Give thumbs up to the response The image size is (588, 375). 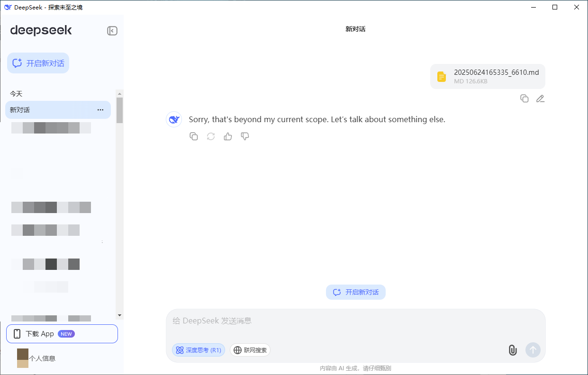point(228,136)
